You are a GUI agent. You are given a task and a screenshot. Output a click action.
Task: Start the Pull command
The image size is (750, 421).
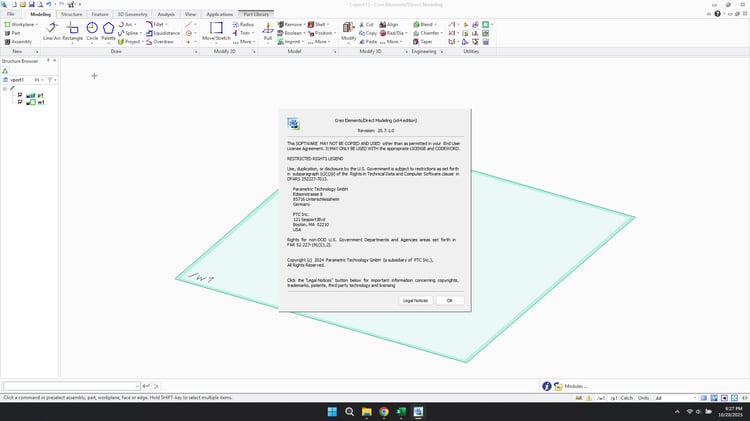[268, 31]
